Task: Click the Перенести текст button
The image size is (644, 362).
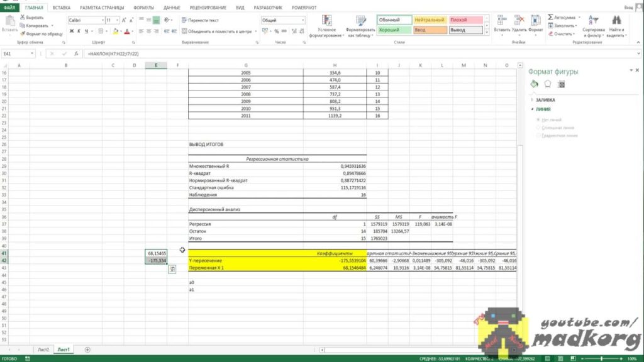Action: coord(200,20)
